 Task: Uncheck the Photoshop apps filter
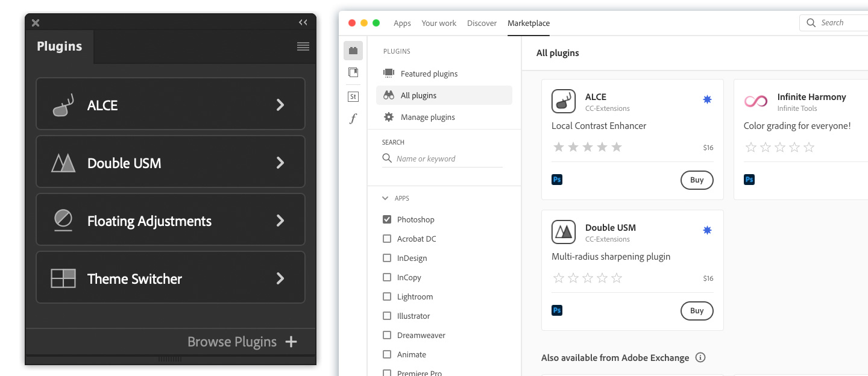tap(387, 219)
